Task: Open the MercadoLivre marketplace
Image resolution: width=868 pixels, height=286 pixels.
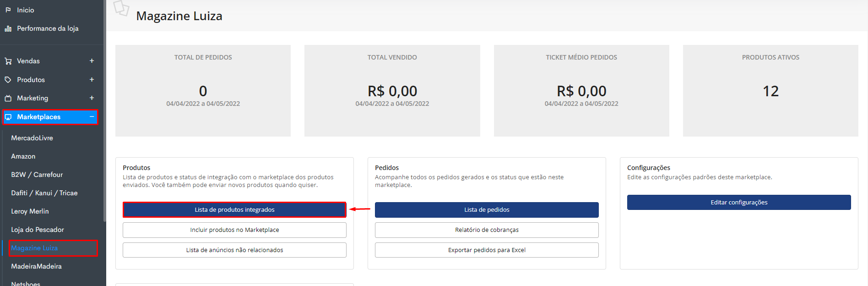Action: pyautogui.click(x=32, y=138)
